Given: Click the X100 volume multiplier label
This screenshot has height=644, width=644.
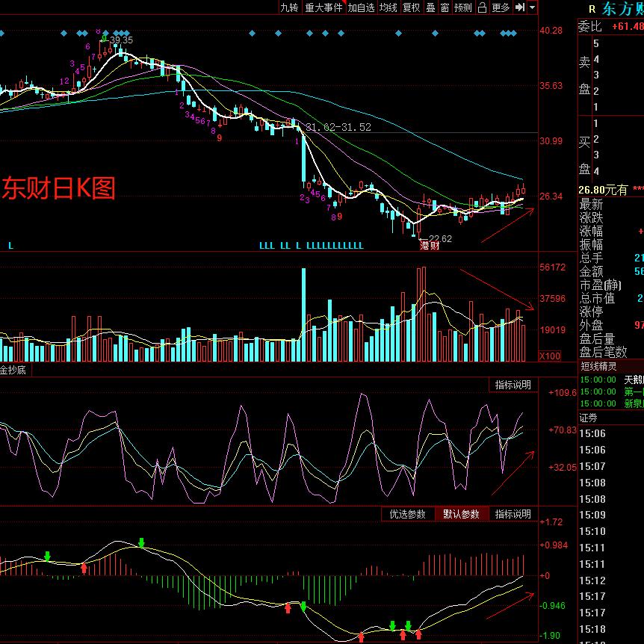Looking at the screenshot, I should pos(550,356).
